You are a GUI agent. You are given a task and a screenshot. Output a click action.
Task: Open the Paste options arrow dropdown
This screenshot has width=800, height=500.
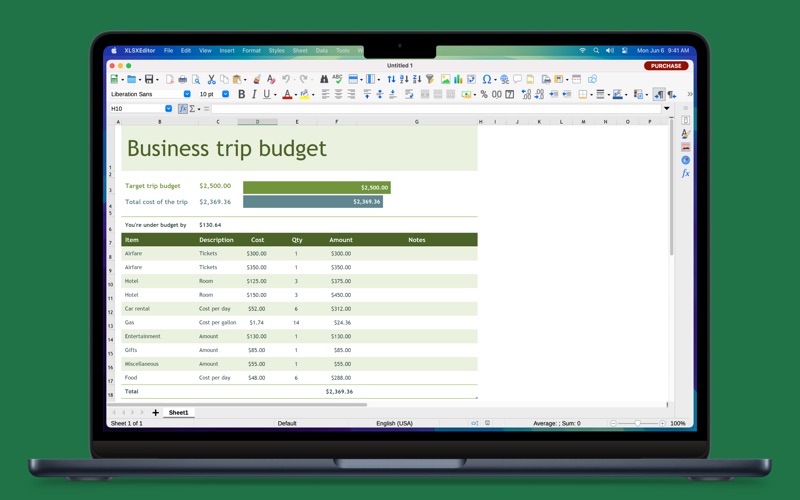tap(245, 80)
